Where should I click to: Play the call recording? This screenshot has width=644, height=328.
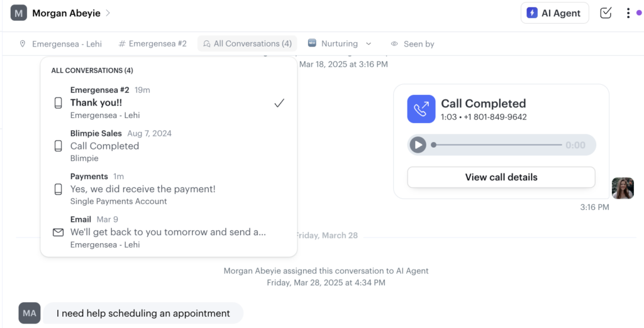point(418,145)
